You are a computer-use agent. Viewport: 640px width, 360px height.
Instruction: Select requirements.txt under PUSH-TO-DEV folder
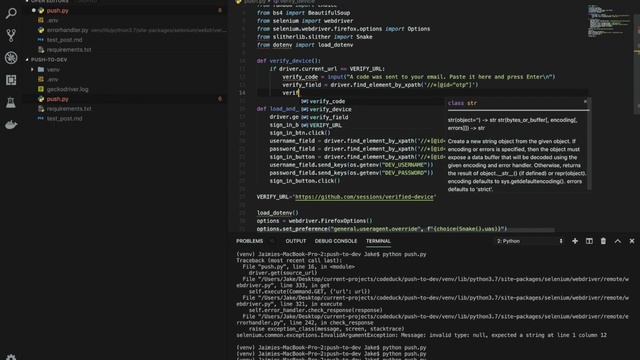point(69,109)
